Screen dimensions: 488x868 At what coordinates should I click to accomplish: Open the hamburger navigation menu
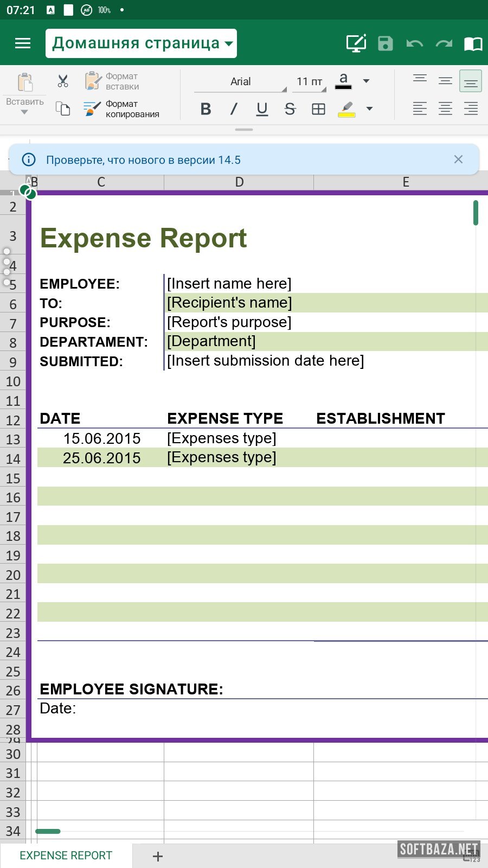click(x=23, y=43)
